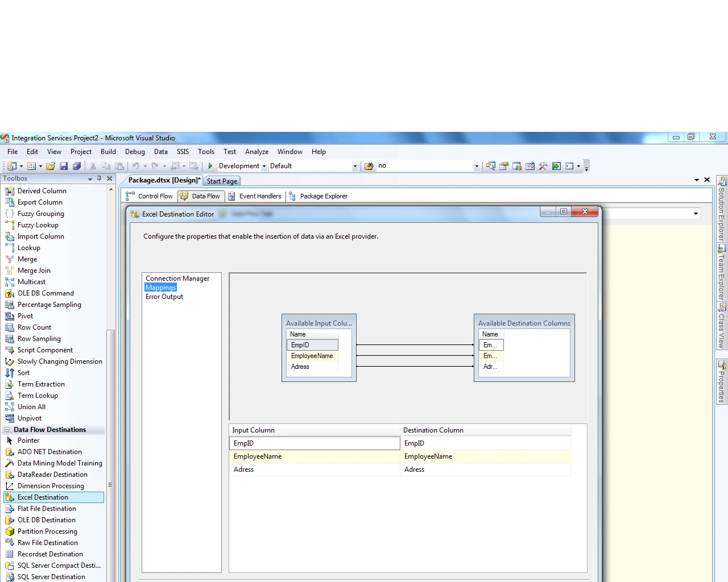Start debugging with the green play icon
Viewport: 728px width, 582px height.
coord(210,166)
